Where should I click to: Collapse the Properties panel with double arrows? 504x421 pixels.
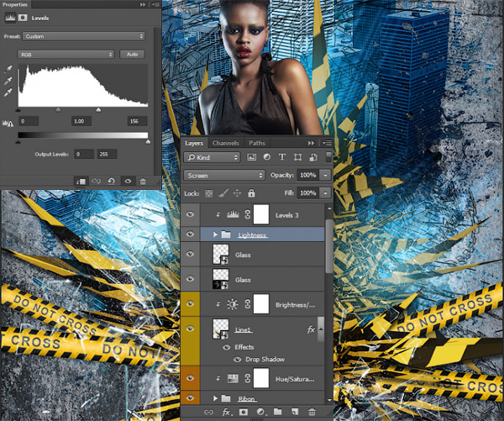[143, 4]
